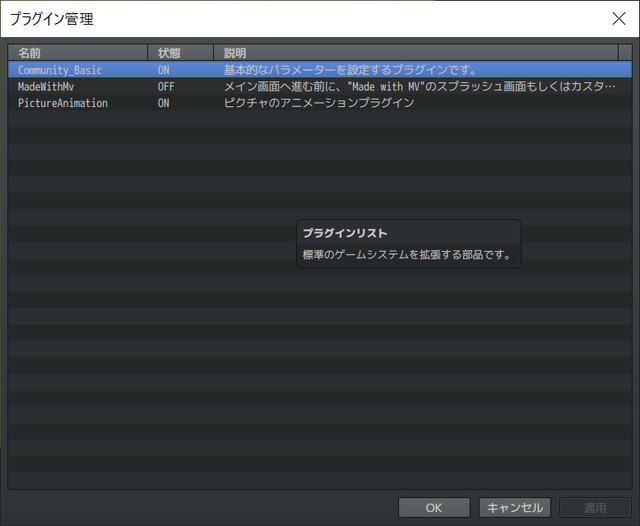Viewport: 640px width, 526px height.
Task: Click ON status of Community_Basic
Action: (164, 70)
